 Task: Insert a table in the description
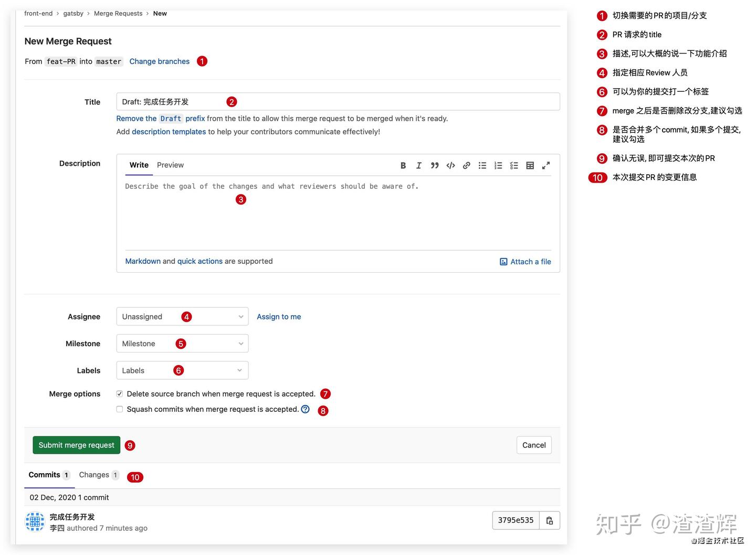(x=530, y=165)
